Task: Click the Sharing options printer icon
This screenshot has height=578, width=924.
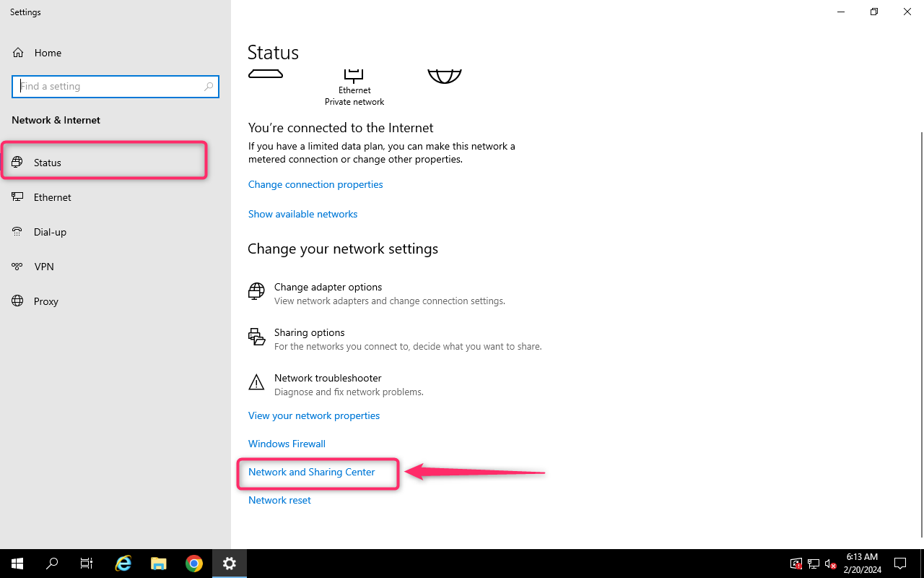Action: point(256,337)
